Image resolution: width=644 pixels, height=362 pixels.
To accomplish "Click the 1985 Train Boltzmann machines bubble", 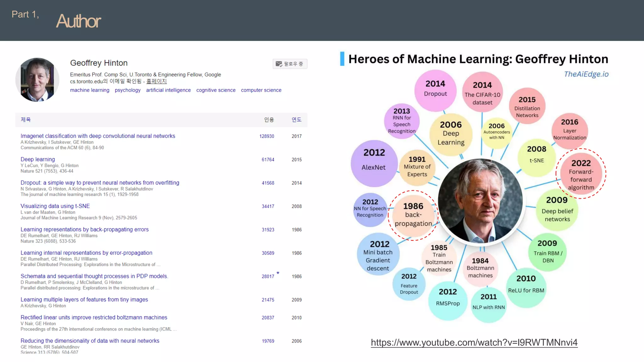I will [x=439, y=258].
